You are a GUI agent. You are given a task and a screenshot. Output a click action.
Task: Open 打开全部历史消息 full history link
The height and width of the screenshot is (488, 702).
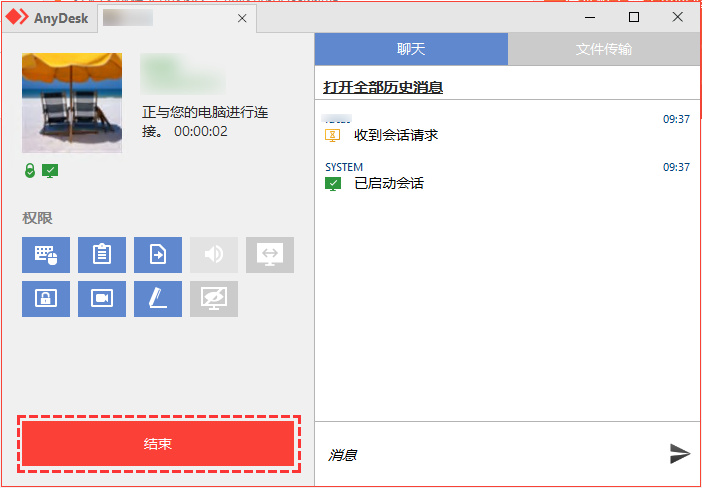click(x=383, y=87)
